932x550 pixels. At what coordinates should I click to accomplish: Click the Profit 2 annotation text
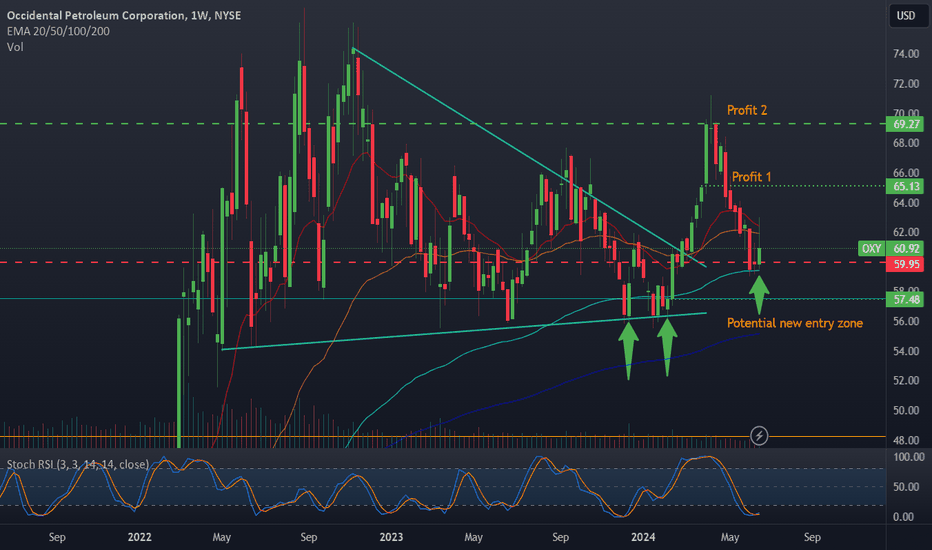tap(747, 110)
